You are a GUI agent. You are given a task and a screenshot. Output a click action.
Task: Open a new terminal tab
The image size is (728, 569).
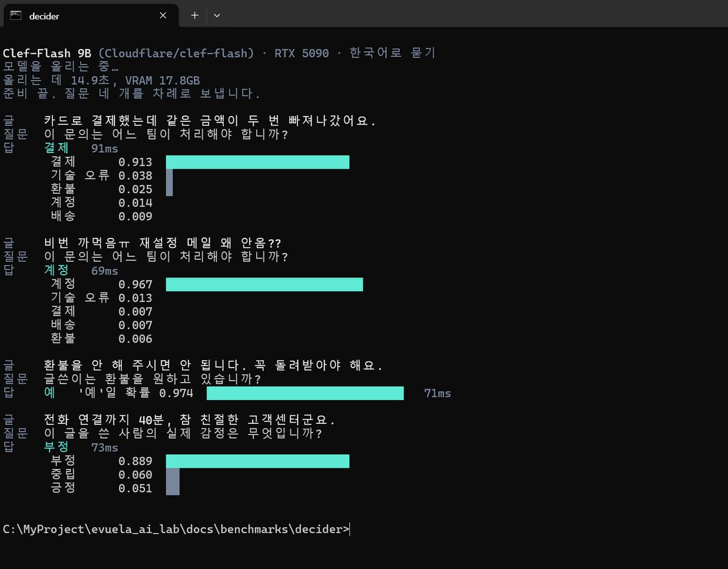coord(195,15)
